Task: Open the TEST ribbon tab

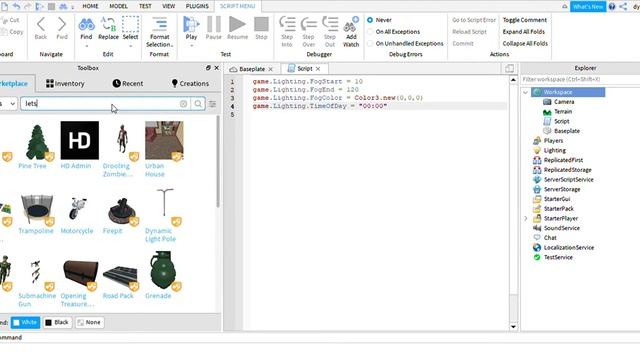Action: (145, 6)
